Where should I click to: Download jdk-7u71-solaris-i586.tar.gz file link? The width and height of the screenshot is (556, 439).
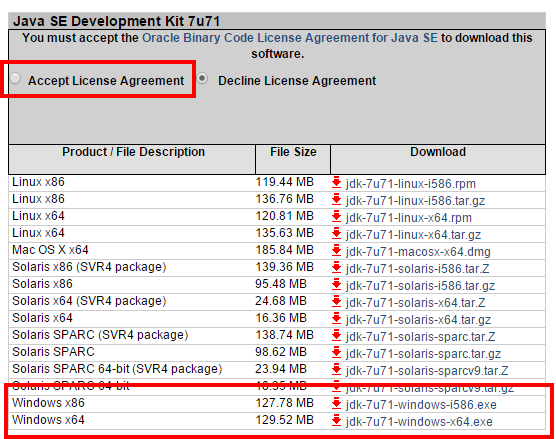(x=421, y=286)
